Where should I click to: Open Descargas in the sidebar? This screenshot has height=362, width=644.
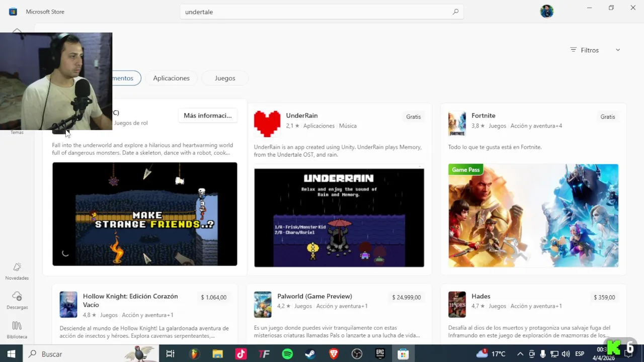(x=17, y=300)
